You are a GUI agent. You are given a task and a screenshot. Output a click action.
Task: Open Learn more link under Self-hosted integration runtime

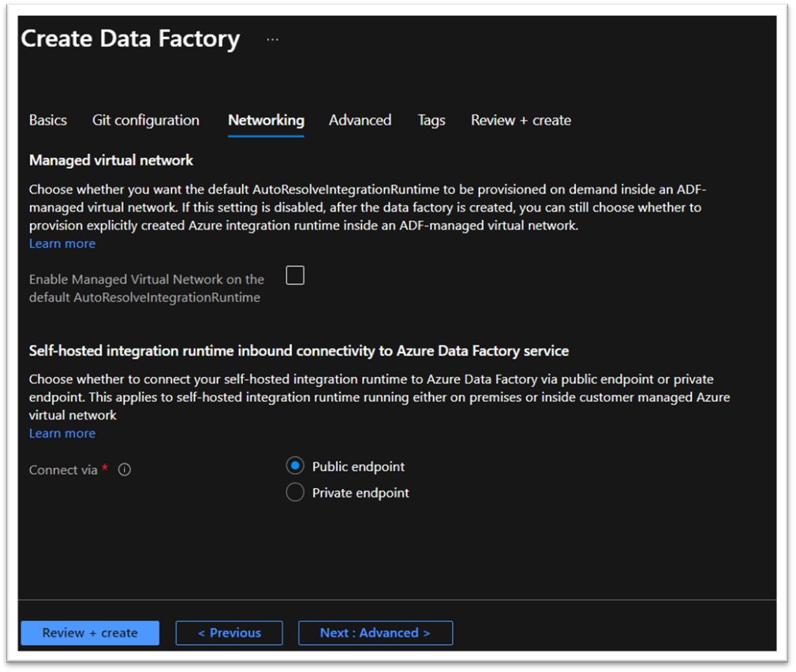tap(62, 434)
